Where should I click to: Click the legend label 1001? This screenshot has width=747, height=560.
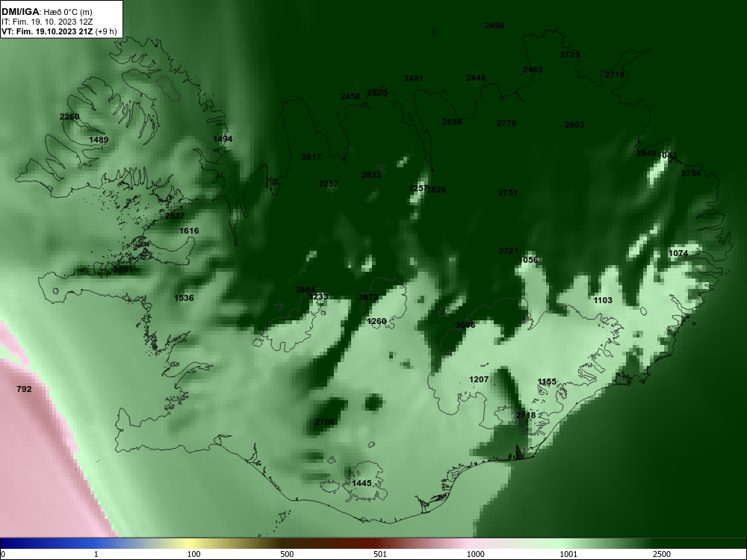pos(568,554)
